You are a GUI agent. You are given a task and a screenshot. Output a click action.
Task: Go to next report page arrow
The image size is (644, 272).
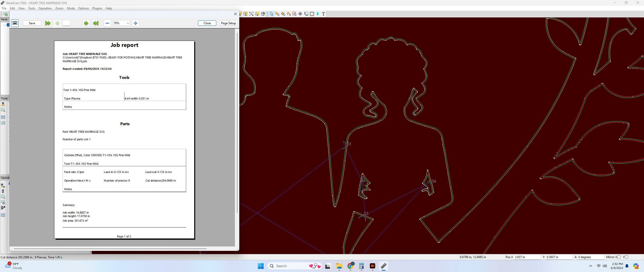coord(86,23)
